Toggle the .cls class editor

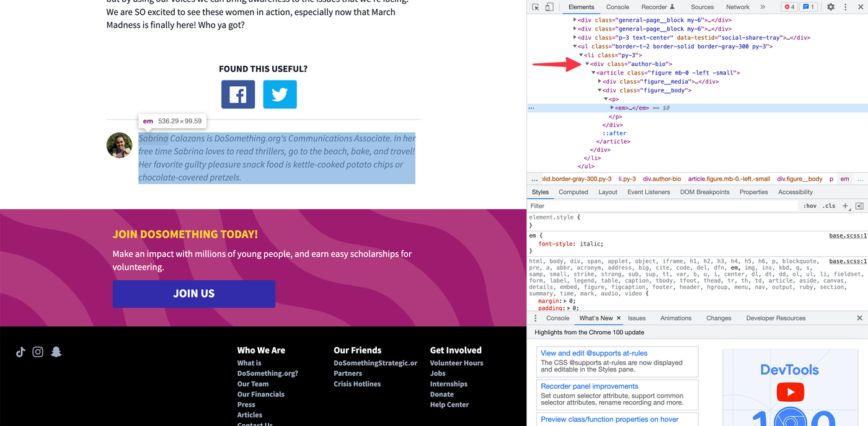pos(829,206)
